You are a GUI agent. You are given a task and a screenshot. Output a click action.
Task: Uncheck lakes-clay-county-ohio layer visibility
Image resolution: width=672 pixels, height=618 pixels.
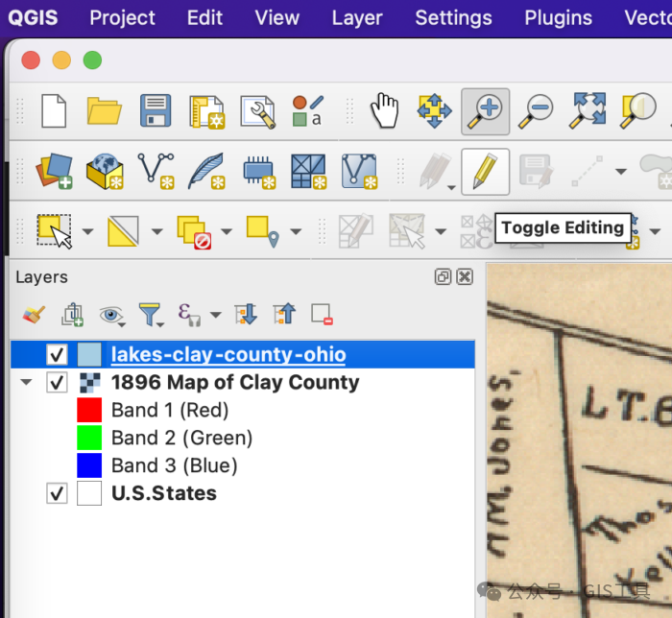pos(57,355)
